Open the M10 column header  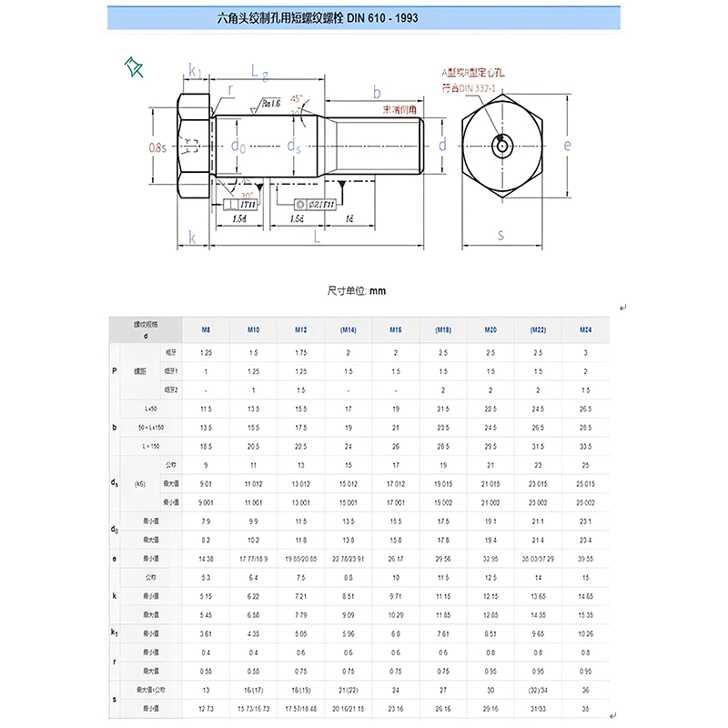click(253, 329)
